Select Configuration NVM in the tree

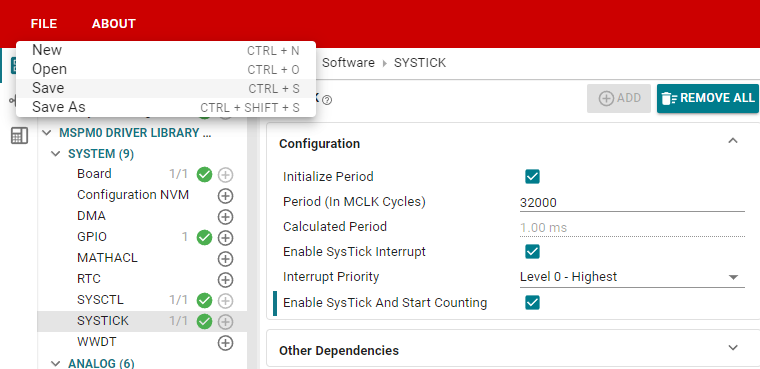[x=133, y=195]
